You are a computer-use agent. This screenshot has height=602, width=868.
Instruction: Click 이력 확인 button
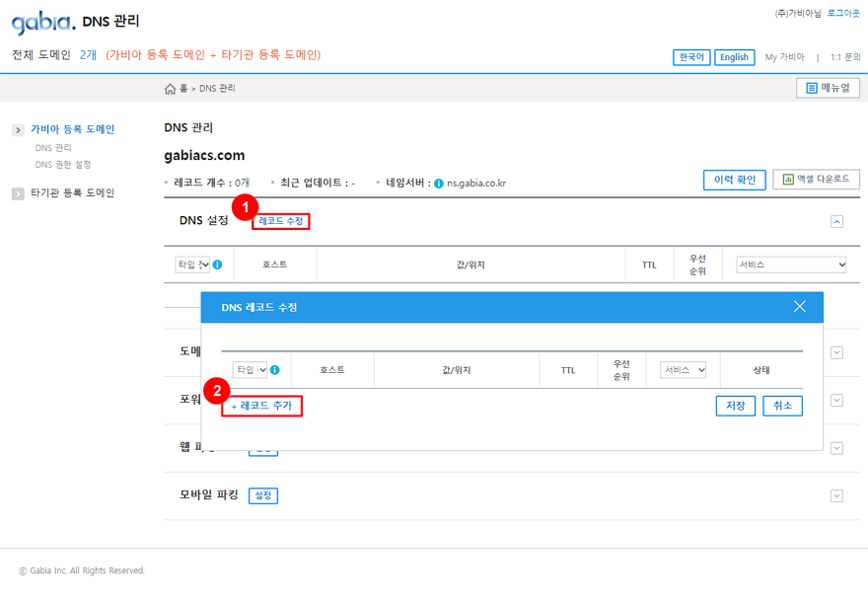735,180
